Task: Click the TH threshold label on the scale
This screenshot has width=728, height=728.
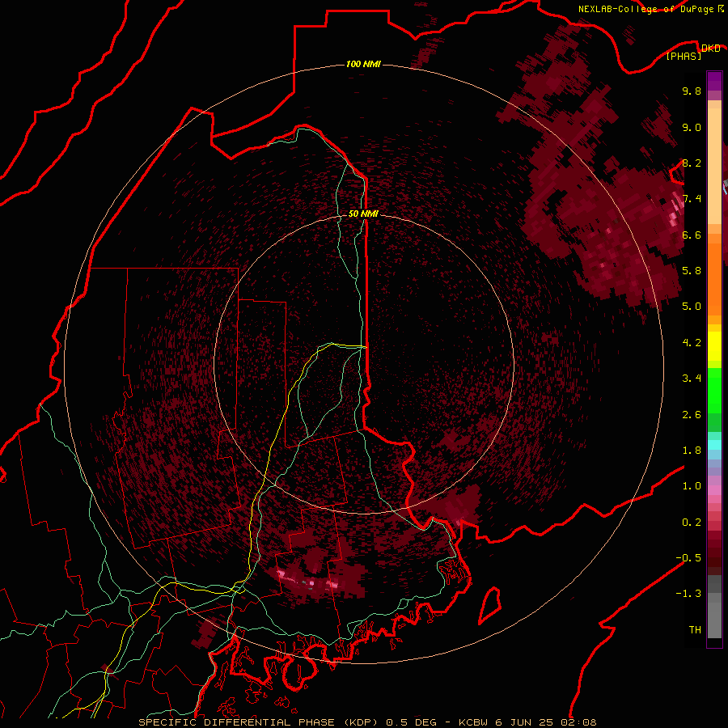Action: coord(695,630)
